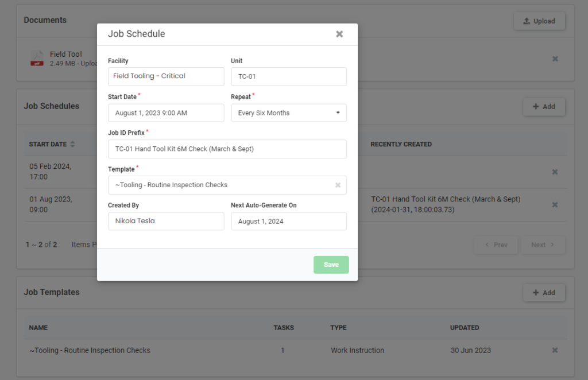588x380 pixels.
Task: Clear the selected Template value
Action: pos(338,185)
